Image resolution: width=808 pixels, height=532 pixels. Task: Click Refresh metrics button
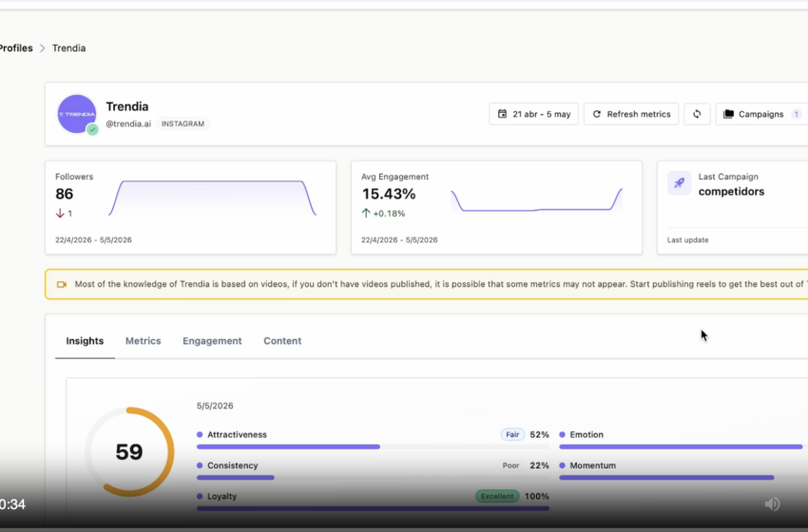(x=631, y=114)
